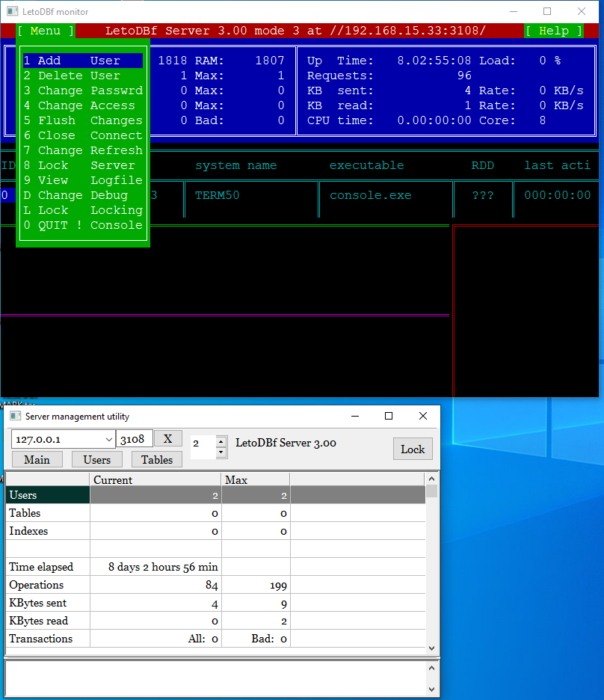
Task: Expand the 127.0.0.1 address dropdown
Action: [x=109, y=440]
